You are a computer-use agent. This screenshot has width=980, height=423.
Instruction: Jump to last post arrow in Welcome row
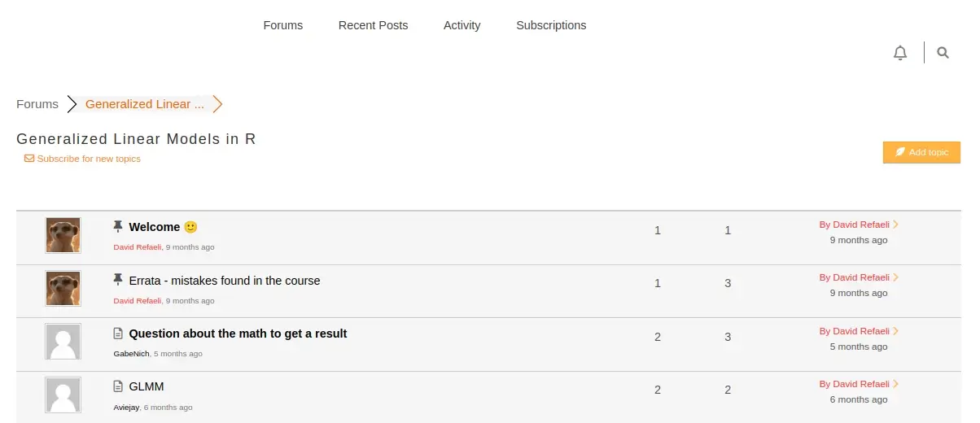(x=895, y=225)
